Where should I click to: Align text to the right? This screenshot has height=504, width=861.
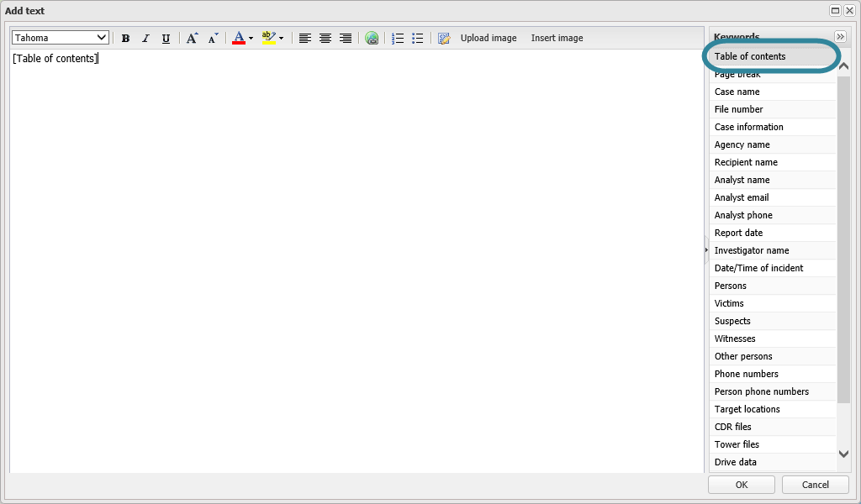[346, 39]
